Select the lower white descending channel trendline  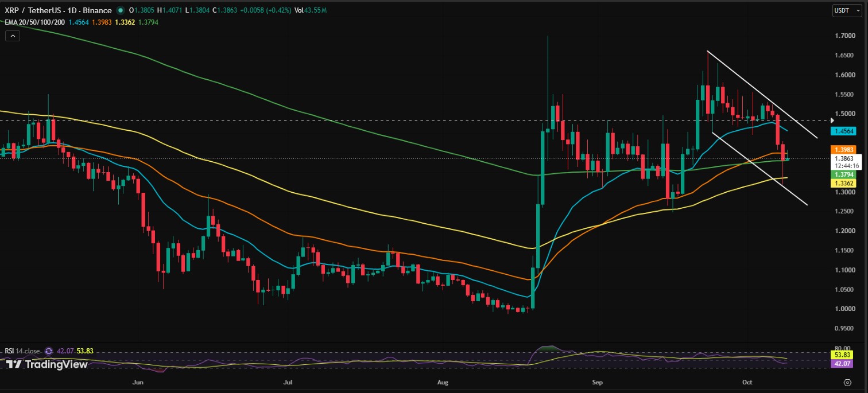click(x=760, y=169)
